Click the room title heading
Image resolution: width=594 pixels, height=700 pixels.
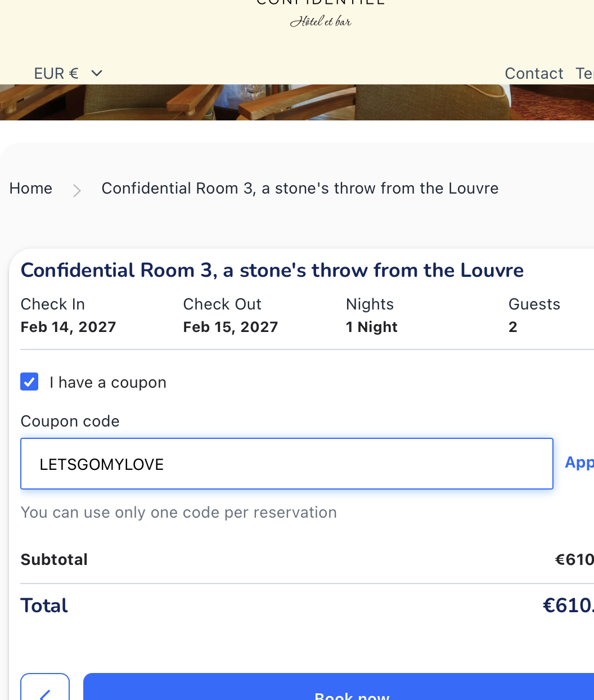click(x=272, y=270)
